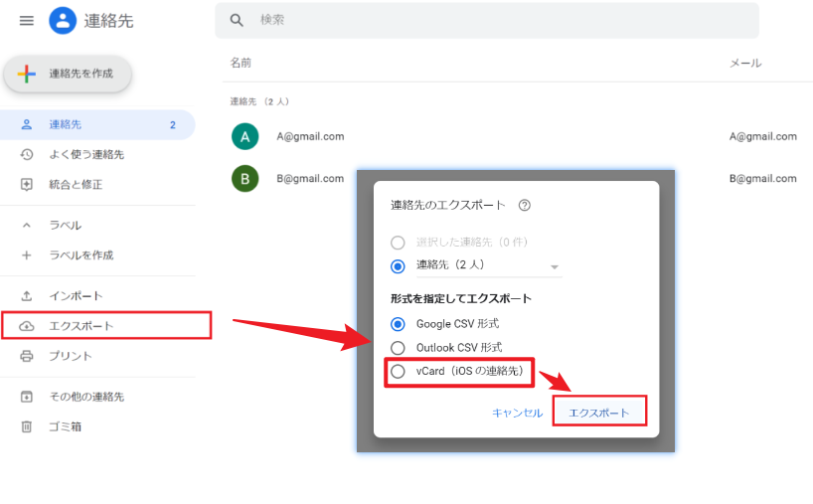
Task: Open the ゴミ箱 trash icon
Action: click(27, 426)
